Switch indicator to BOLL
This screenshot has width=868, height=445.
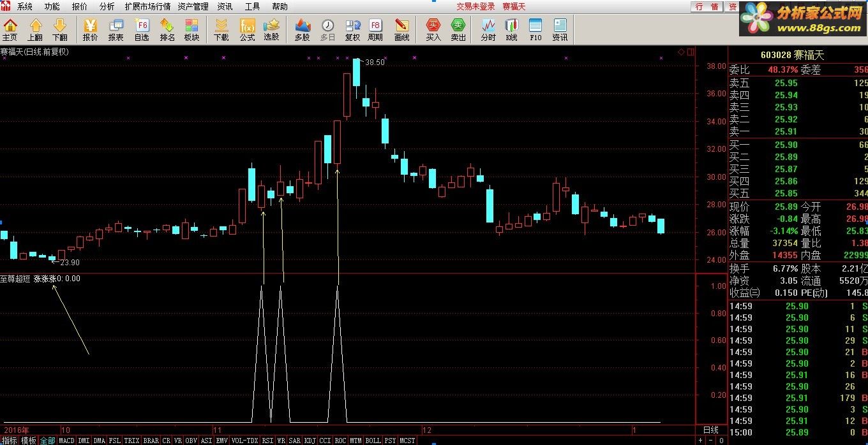tap(373, 441)
